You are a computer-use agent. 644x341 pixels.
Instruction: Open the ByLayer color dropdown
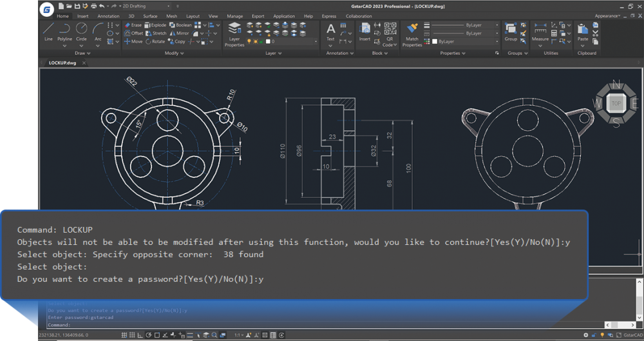(497, 41)
